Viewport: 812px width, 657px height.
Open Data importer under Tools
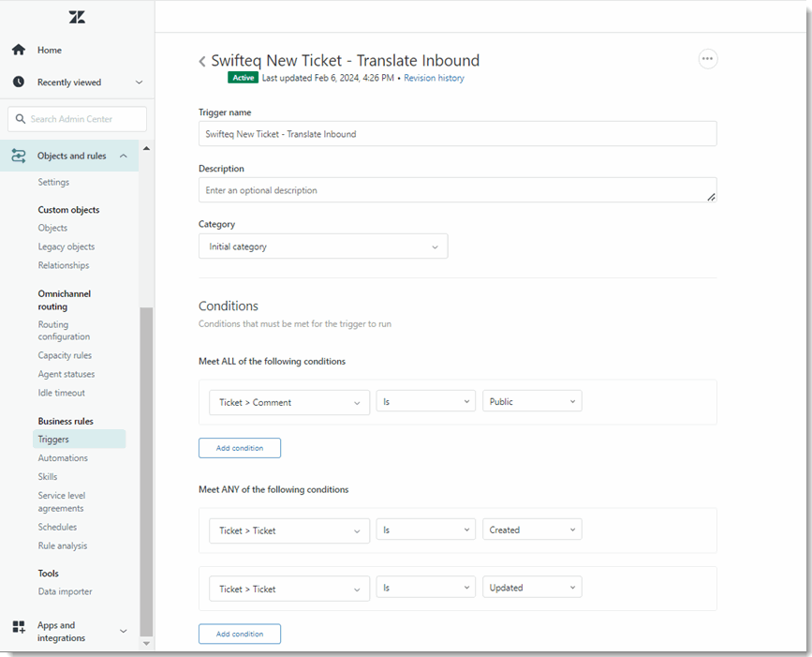[x=65, y=591]
